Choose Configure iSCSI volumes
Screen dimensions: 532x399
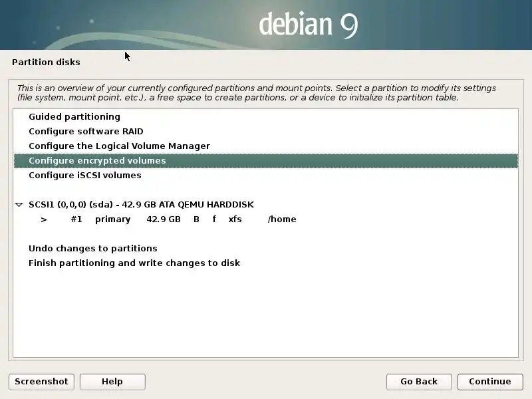click(x=265, y=176)
